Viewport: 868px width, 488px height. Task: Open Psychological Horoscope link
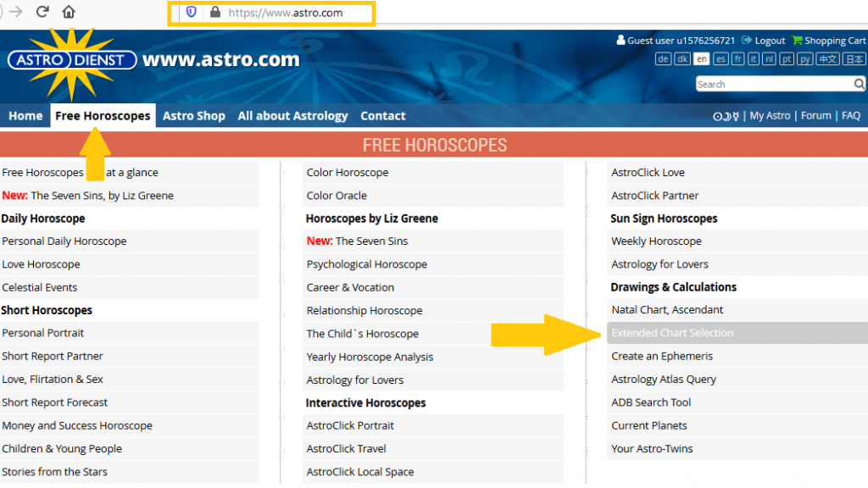click(433, 264)
